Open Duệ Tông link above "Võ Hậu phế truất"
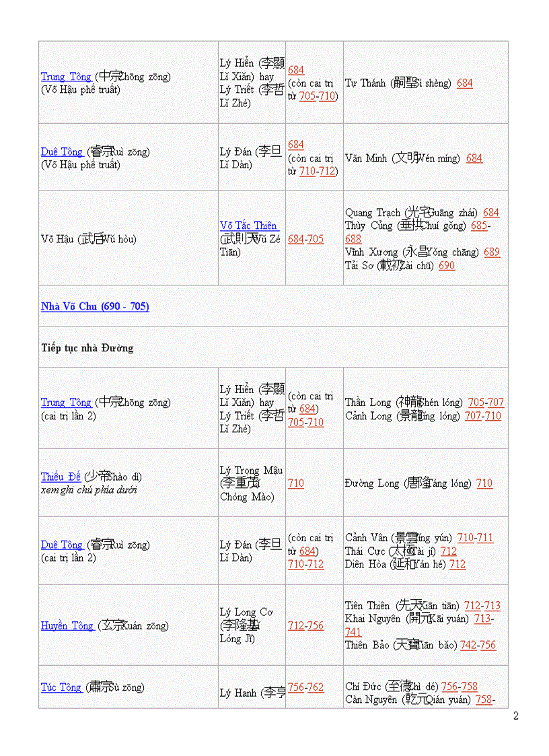This screenshot has width=549, height=756. [x=62, y=151]
